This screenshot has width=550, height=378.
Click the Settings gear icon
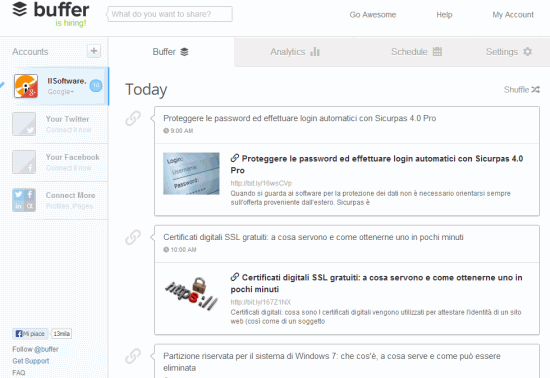[528, 52]
